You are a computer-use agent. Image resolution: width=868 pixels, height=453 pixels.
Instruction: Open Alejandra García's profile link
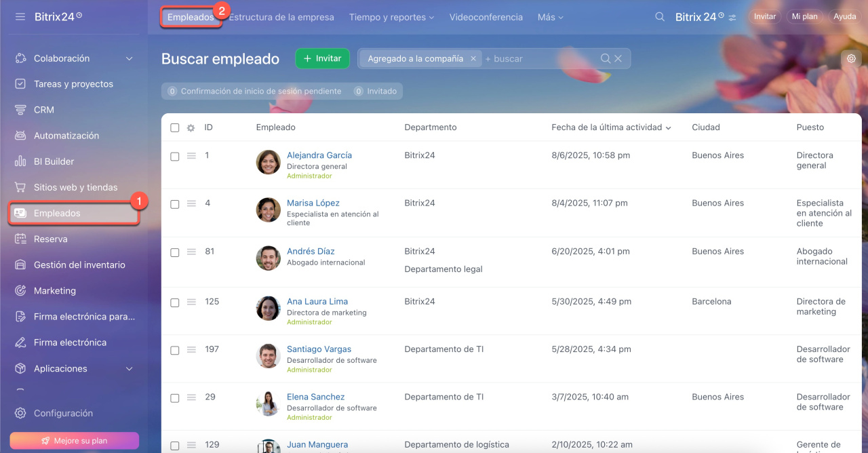click(x=319, y=155)
